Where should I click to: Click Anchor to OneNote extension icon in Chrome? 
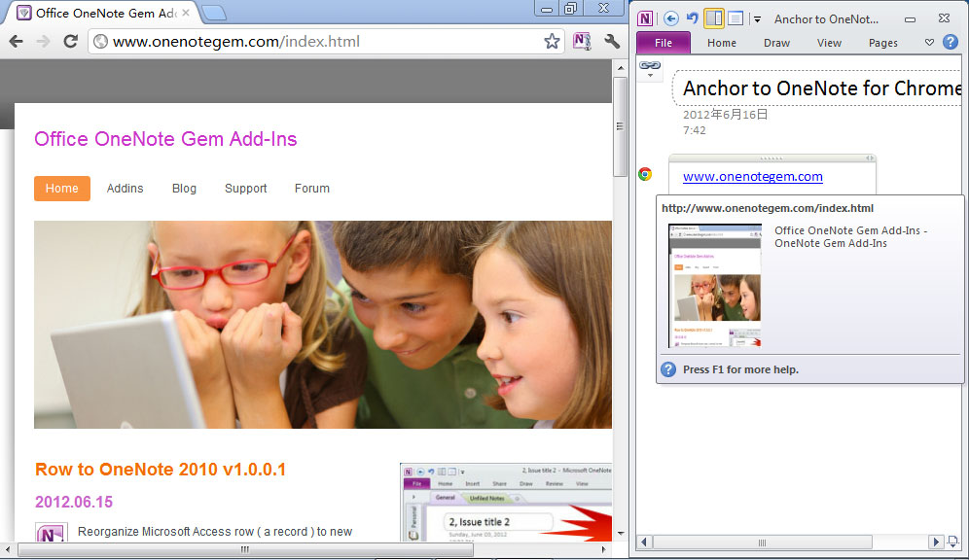582,42
